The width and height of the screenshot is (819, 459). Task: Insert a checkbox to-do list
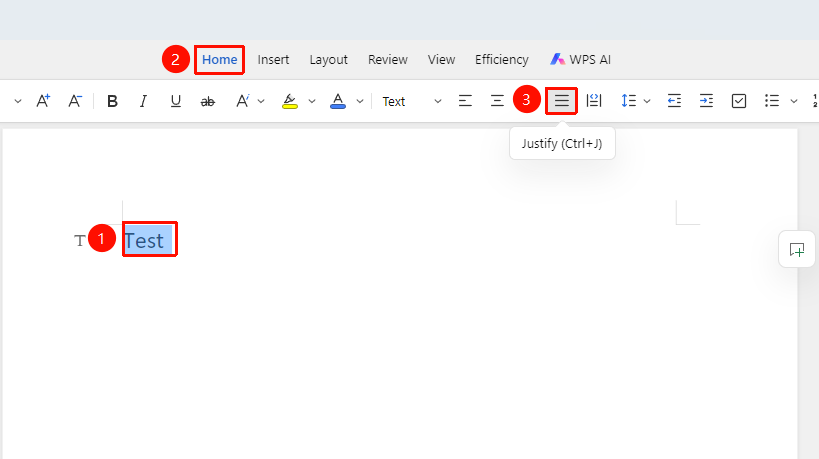(739, 101)
